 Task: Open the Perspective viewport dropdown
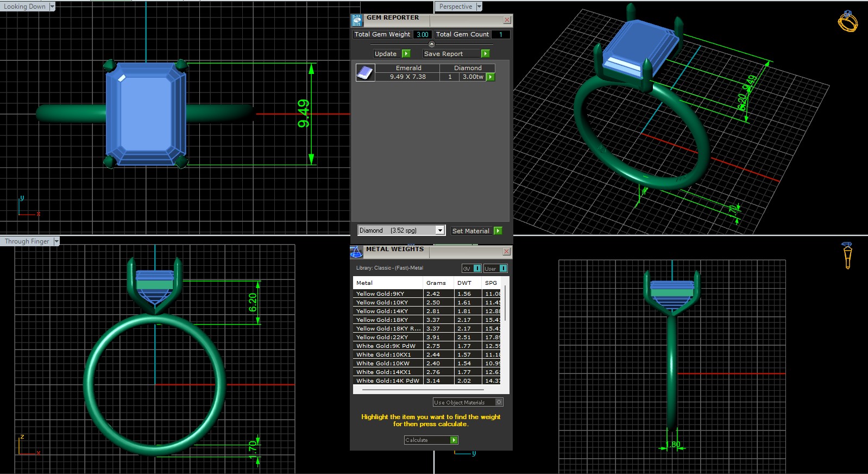(x=479, y=7)
